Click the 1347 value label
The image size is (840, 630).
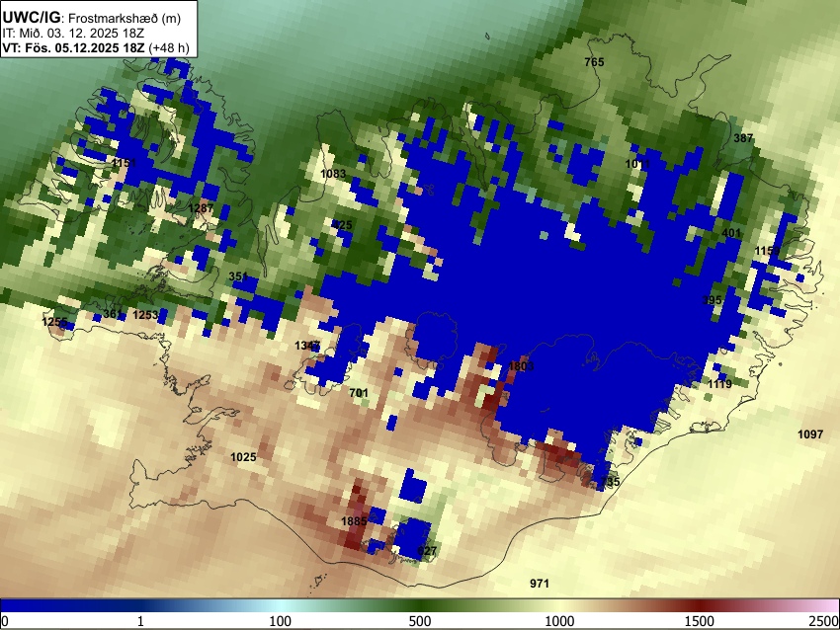click(x=307, y=346)
